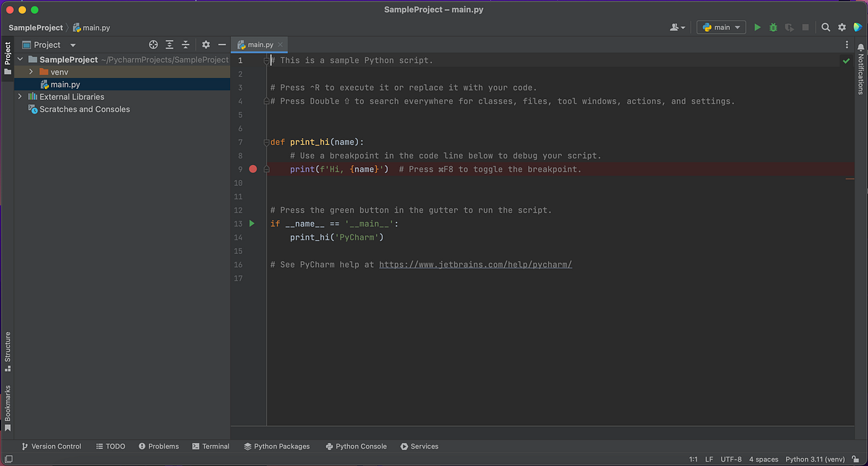This screenshot has width=868, height=466.
Task: Open the IDE Settings gear icon
Action: tap(841, 27)
